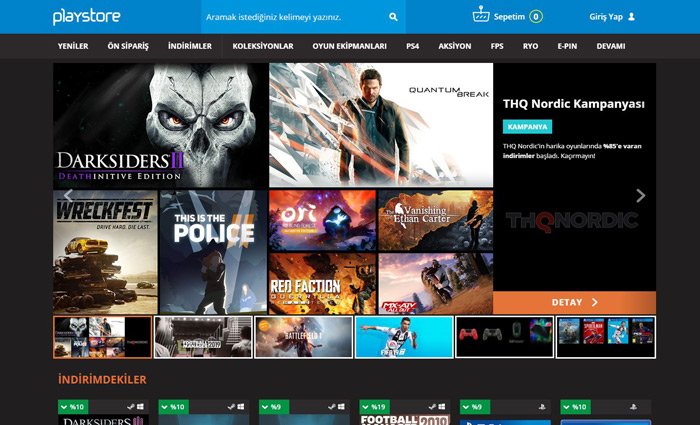The image size is (700, 425).
Task: Click the user profile icon beside Giriş Yap
Action: (631, 17)
